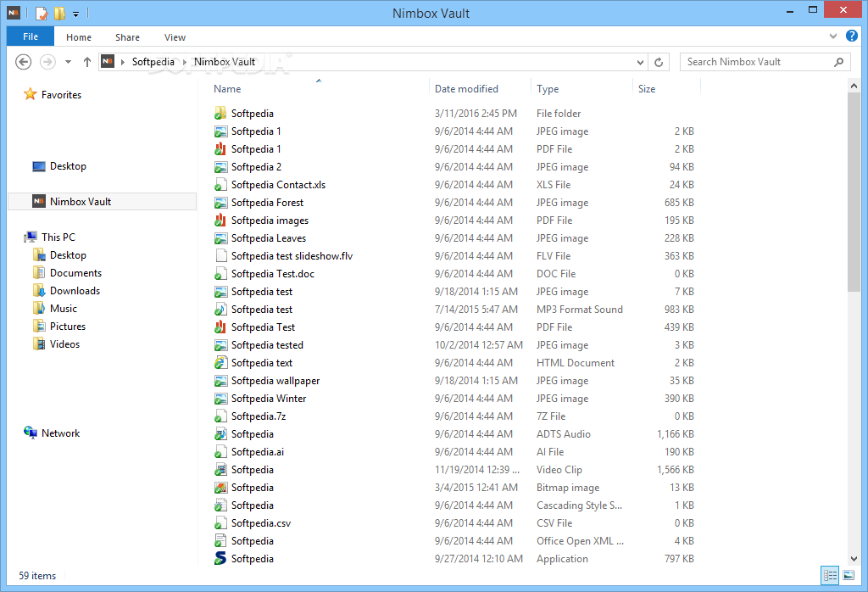Select file named Softpedia wallpaper

[x=275, y=381]
